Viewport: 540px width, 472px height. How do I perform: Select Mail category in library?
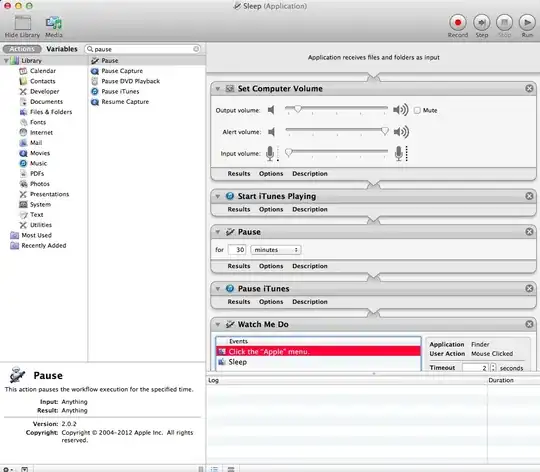36,143
